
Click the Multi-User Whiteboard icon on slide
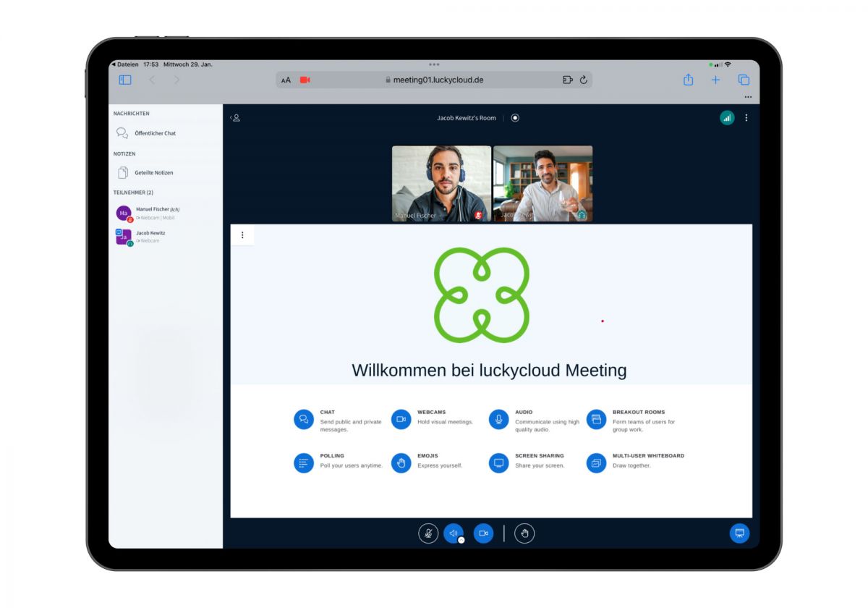pos(596,463)
